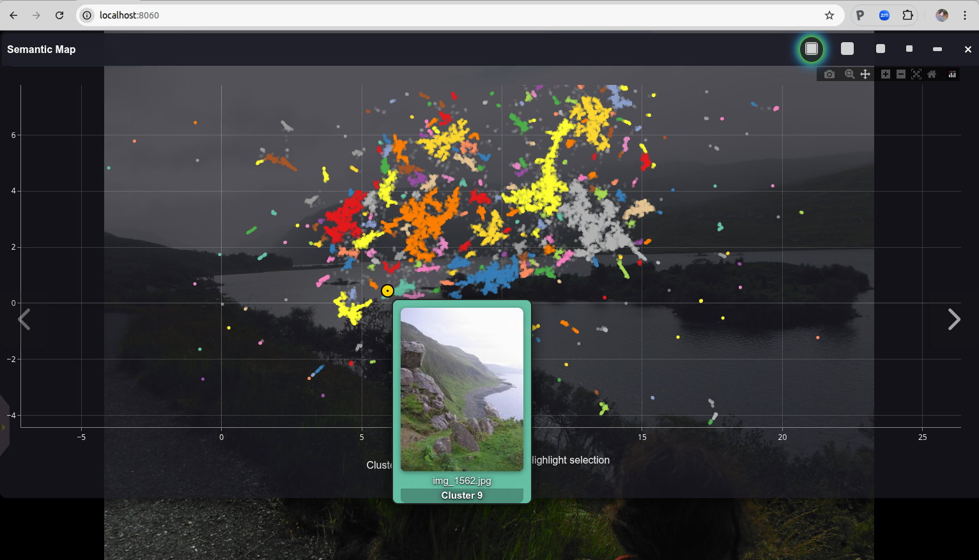Choose the medium square panel size button
Image resolution: width=979 pixels, height=560 pixels.
881,49
